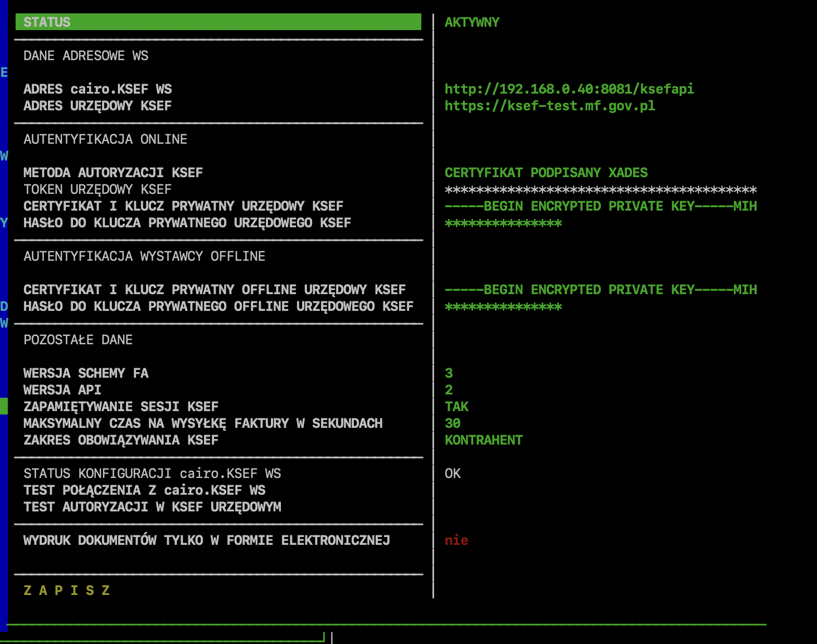
Task: Click the https://ksef-test.mf.gov.pl address
Action: pos(549,106)
